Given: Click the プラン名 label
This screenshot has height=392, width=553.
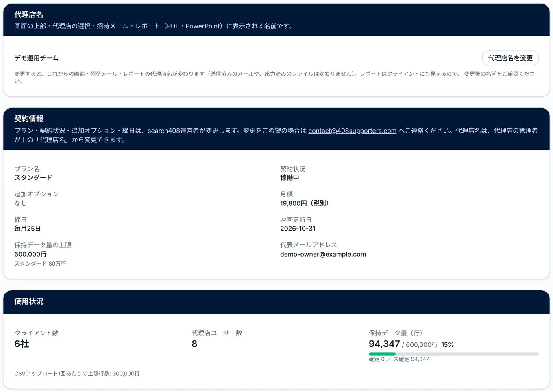Looking at the screenshot, I should point(27,169).
